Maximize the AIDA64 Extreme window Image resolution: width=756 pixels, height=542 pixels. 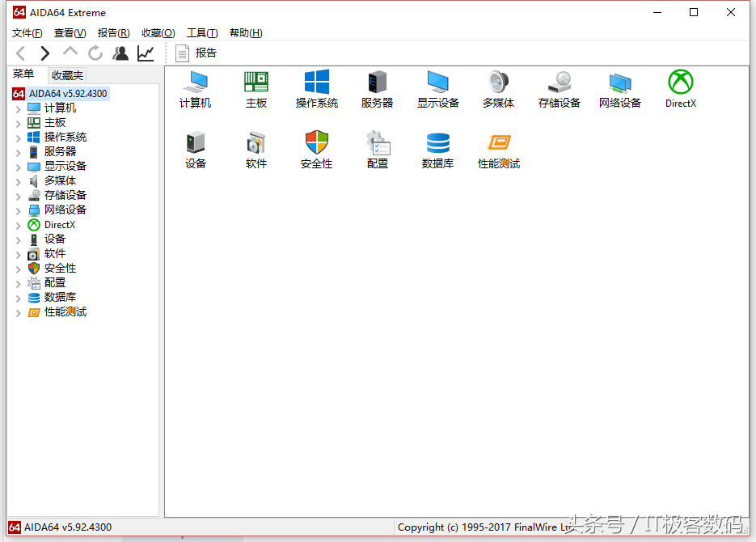coord(694,12)
